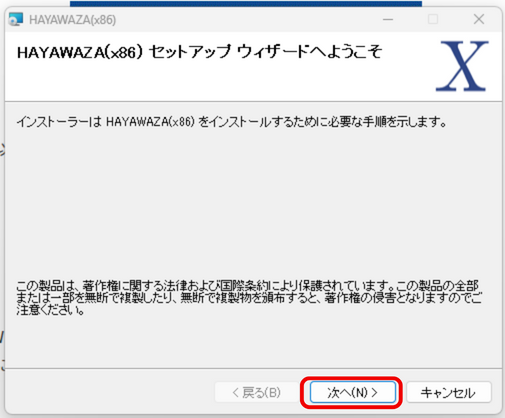Screen dimensions: 505x418
Task: Click the copyright warning paragraph text
Action: [x=249, y=297]
